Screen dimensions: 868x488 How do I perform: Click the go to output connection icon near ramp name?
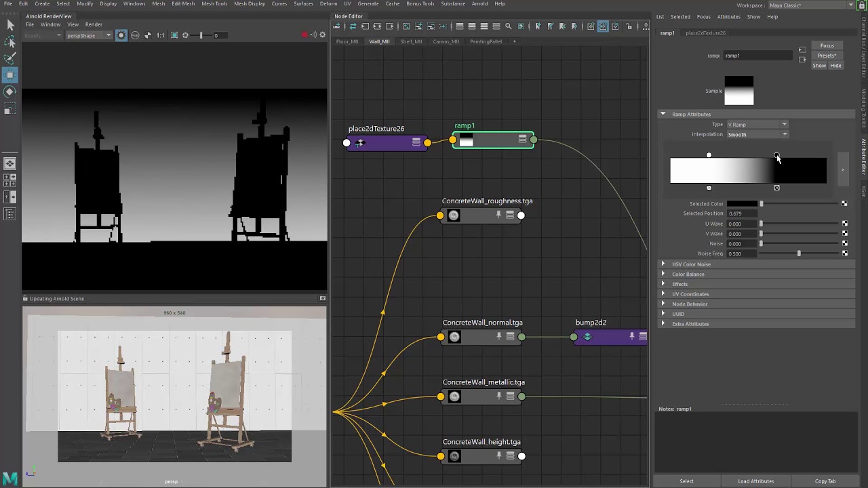[x=802, y=60]
